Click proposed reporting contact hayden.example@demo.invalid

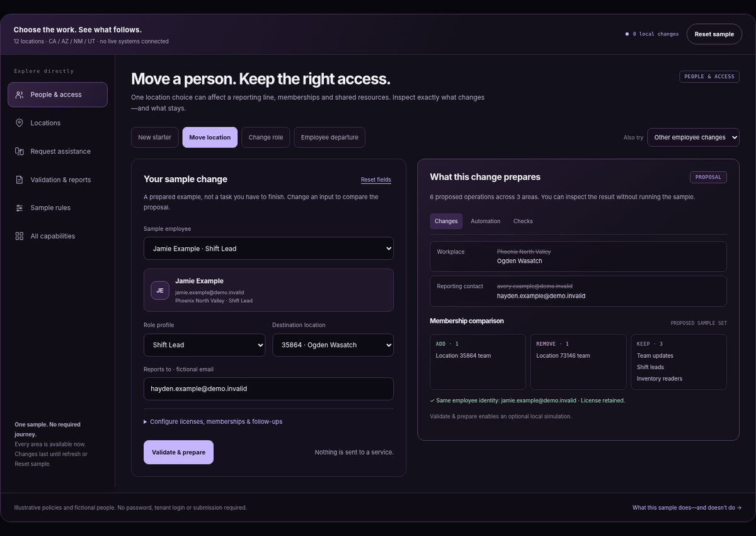click(541, 296)
